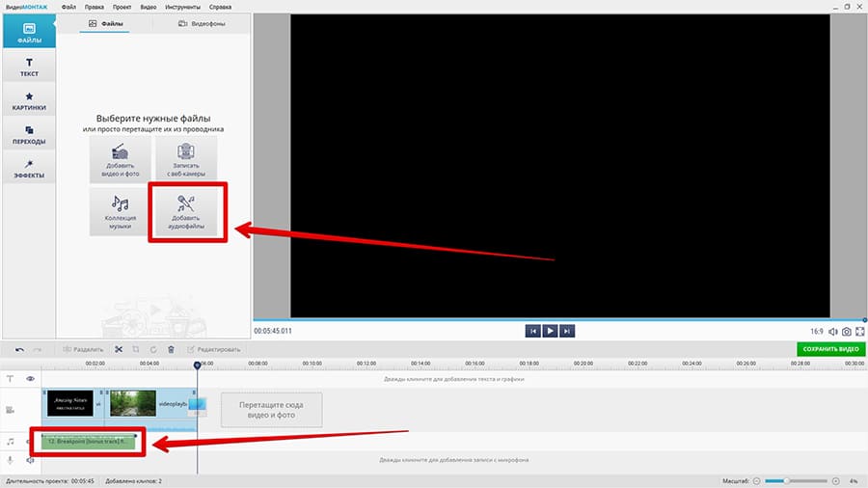Screen dimensions: 868x488
Task: Select the Breakpoint audio clip
Action: (x=89, y=442)
